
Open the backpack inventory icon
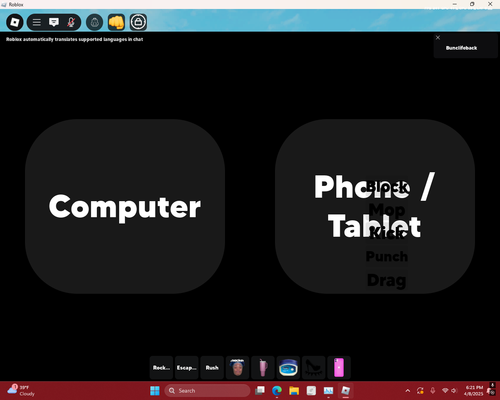click(94, 22)
